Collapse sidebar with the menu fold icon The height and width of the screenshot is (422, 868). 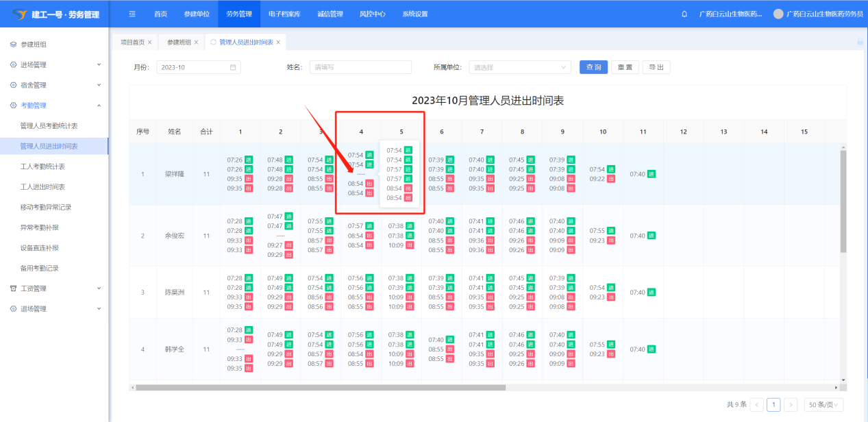(x=132, y=14)
